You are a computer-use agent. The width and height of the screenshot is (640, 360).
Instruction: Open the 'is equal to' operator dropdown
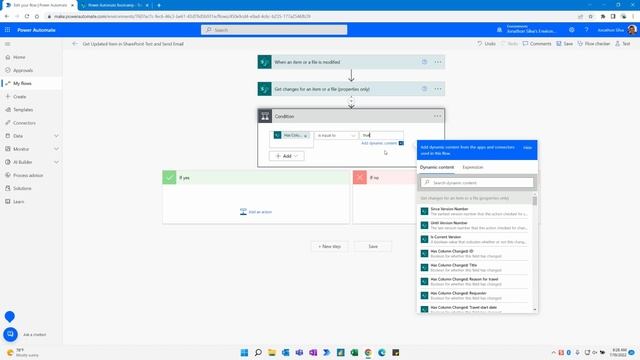336,136
